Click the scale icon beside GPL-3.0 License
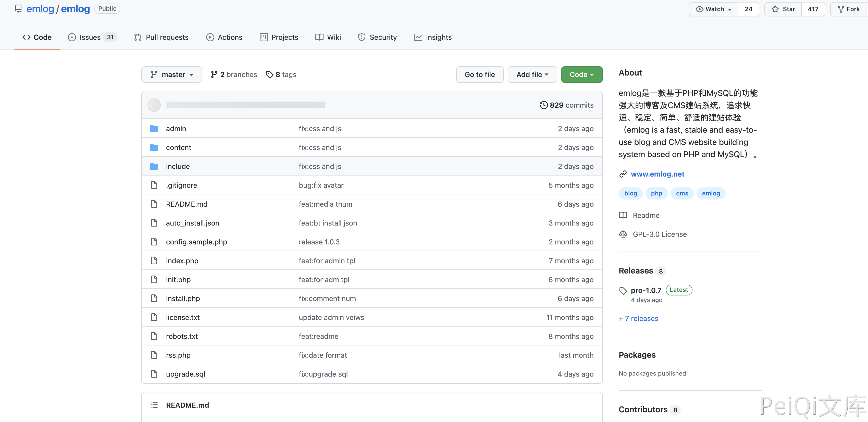 coord(623,234)
